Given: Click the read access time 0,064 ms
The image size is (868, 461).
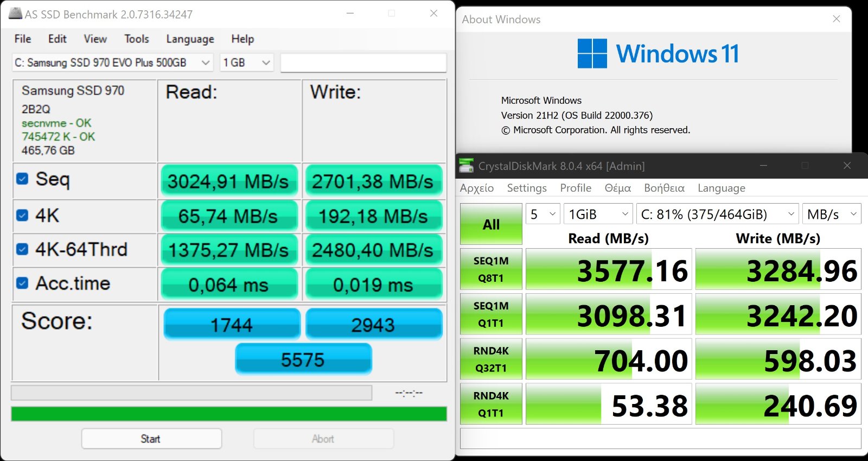Looking at the screenshot, I should tap(229, 284).
